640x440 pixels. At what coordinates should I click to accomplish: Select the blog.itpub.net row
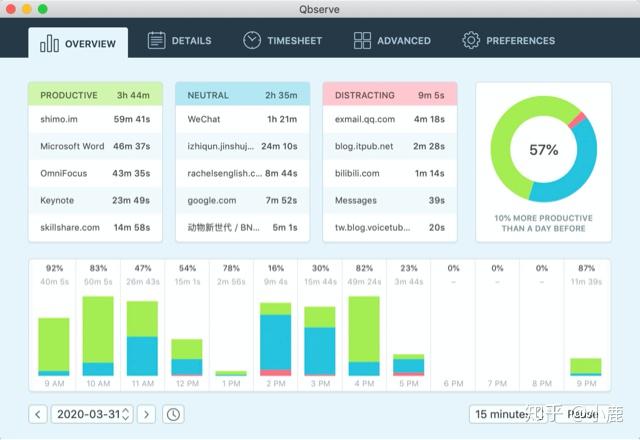(x=390, y=146)
